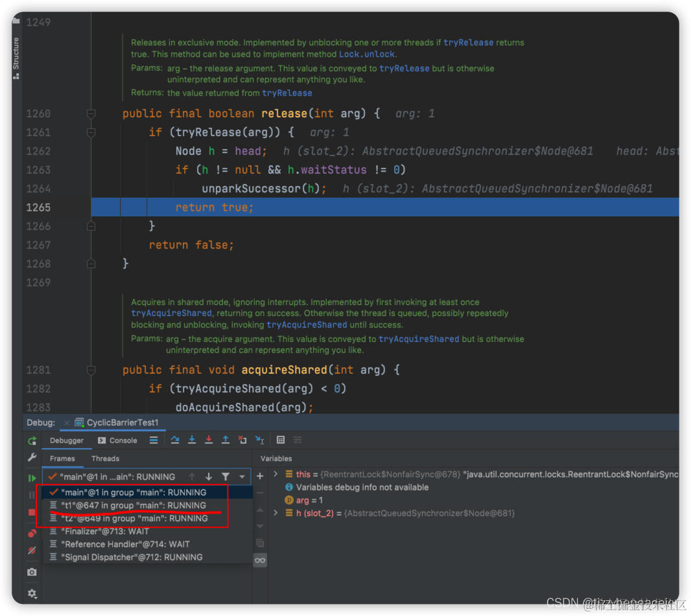The height and width of the screenshot is (616, 691).
Task: Click Force Step Into red arrow
Action: point(209,440)
